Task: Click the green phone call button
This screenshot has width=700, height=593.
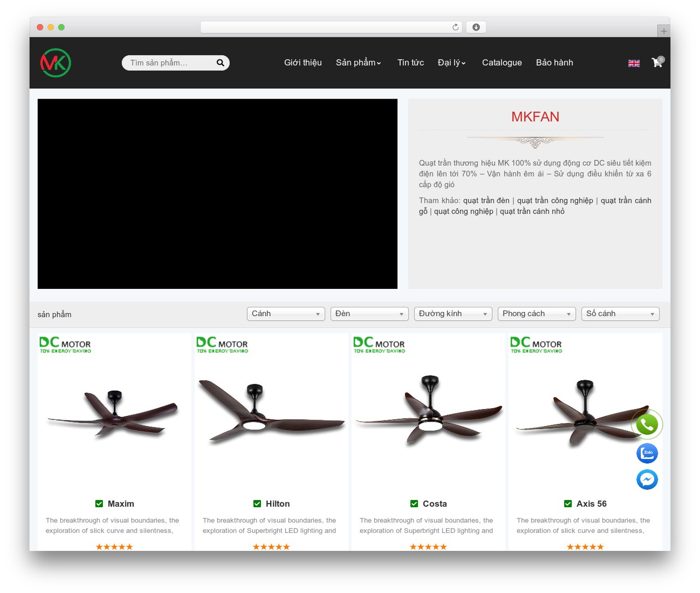Action: 647,425
